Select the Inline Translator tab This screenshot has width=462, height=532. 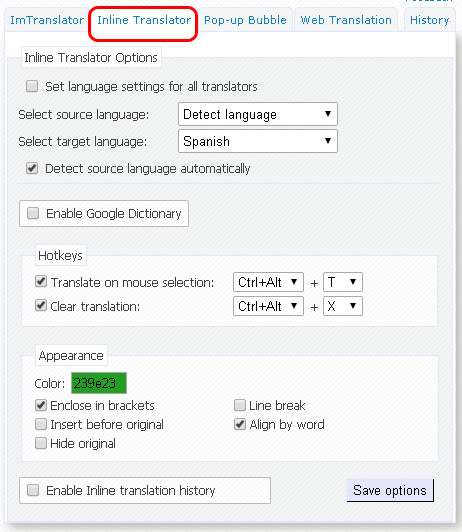tap(144, 20)
